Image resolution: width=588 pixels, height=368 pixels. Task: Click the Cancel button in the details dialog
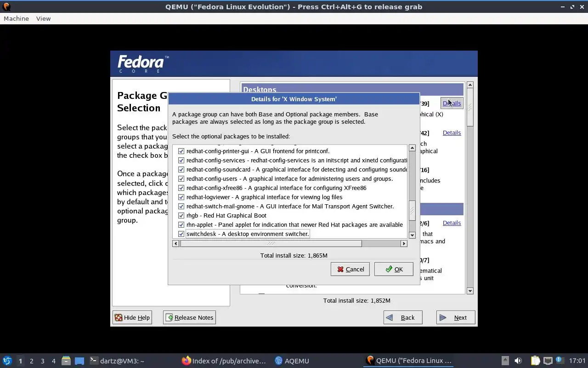click(350, 269)
